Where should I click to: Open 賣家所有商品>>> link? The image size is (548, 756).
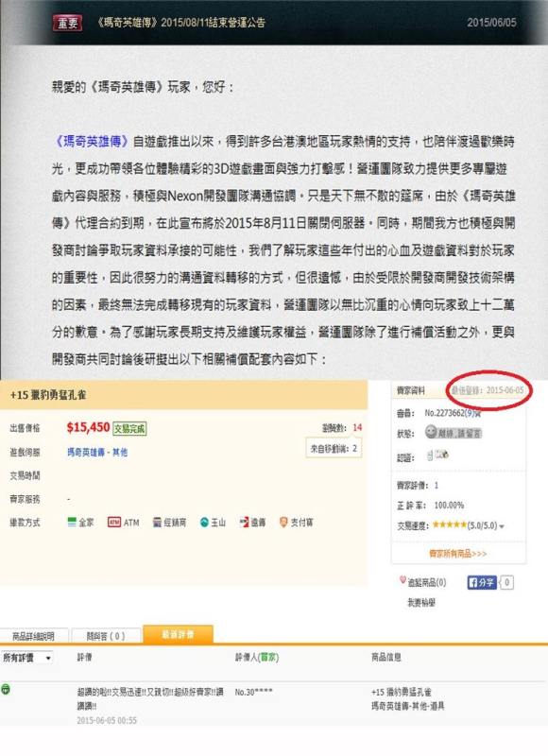(x=457, y=554)
